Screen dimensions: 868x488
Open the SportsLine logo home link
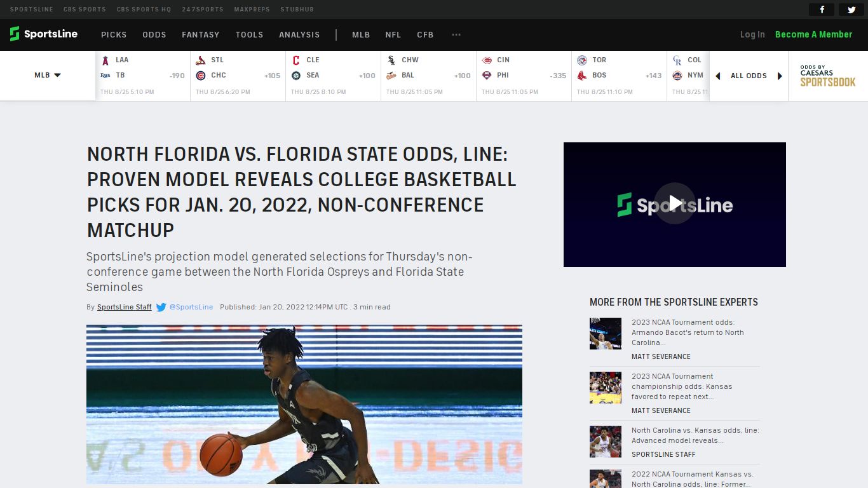[43, 34]
